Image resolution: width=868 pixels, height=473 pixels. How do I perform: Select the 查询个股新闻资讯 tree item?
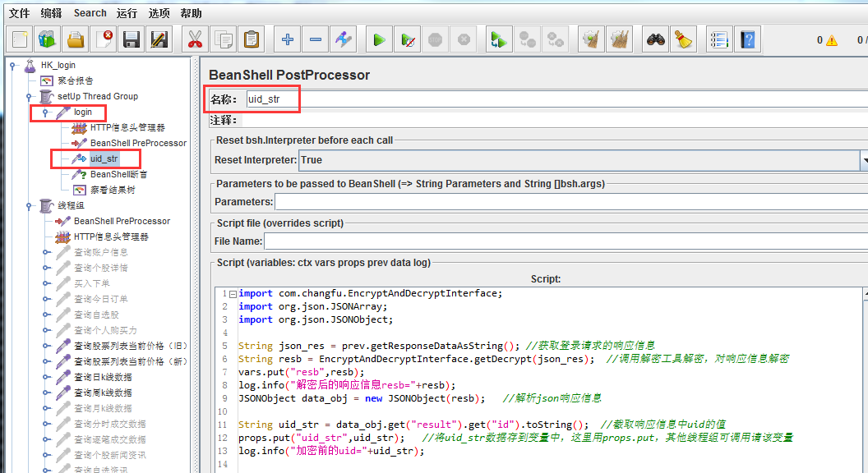coord(109,455)
